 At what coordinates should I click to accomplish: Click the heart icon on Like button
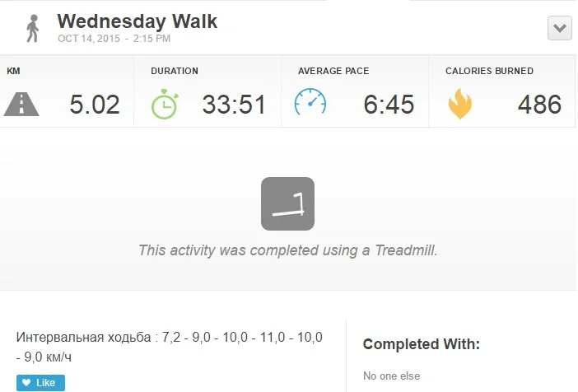(x=27, y=383)
